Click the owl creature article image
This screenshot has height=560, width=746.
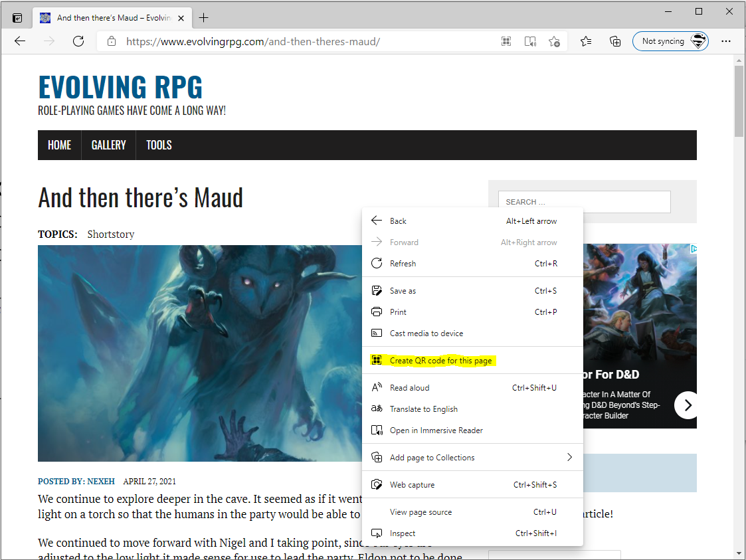[200, 353]
